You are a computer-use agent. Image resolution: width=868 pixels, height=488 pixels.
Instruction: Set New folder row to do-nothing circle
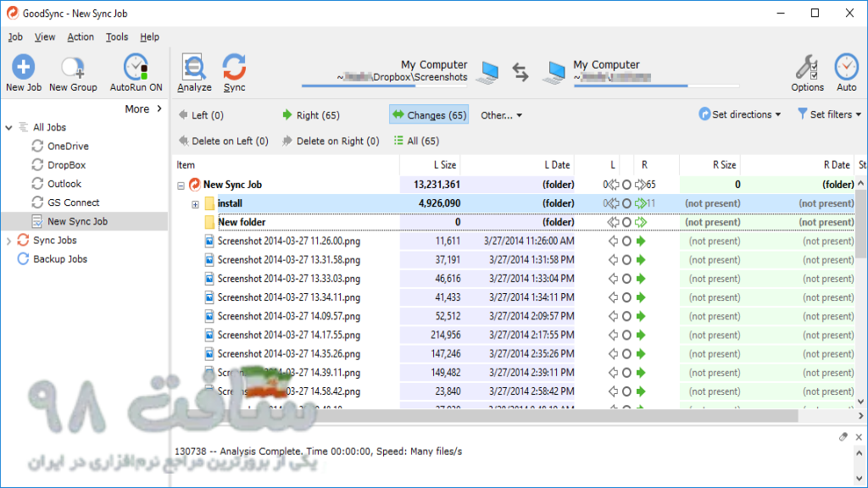(626, 223)
